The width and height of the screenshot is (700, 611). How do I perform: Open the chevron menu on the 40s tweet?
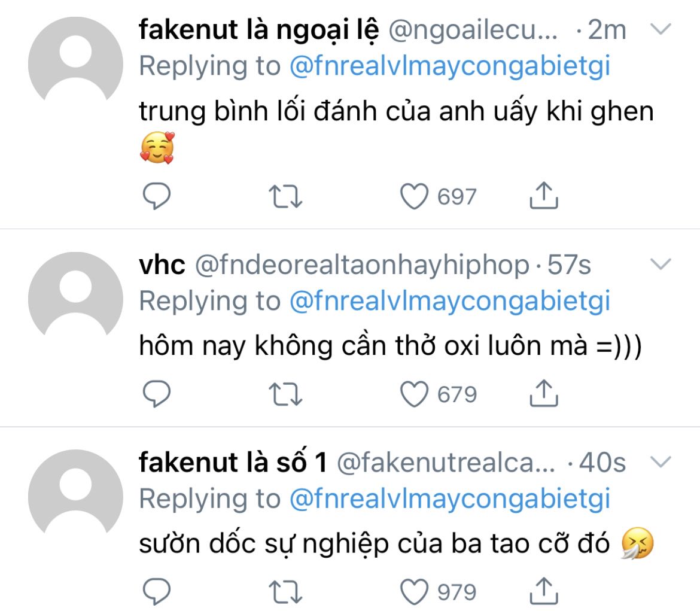click(x=661, y=461)
